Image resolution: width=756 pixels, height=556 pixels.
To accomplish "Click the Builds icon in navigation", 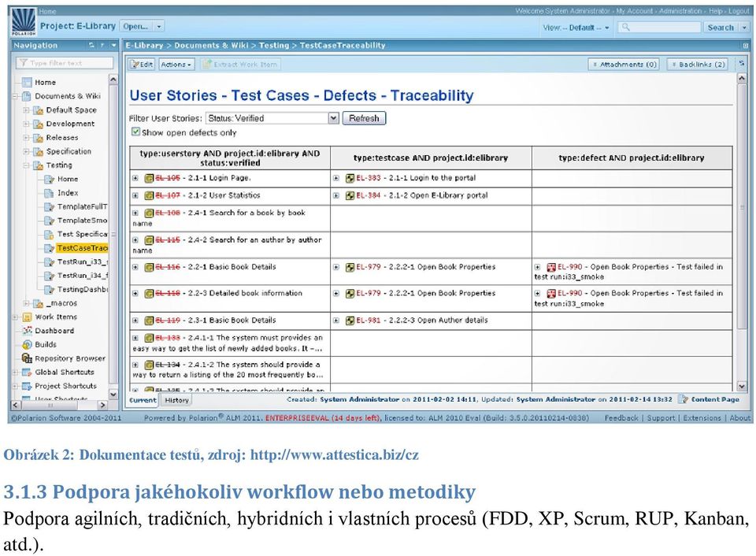I will click(27, 344).
